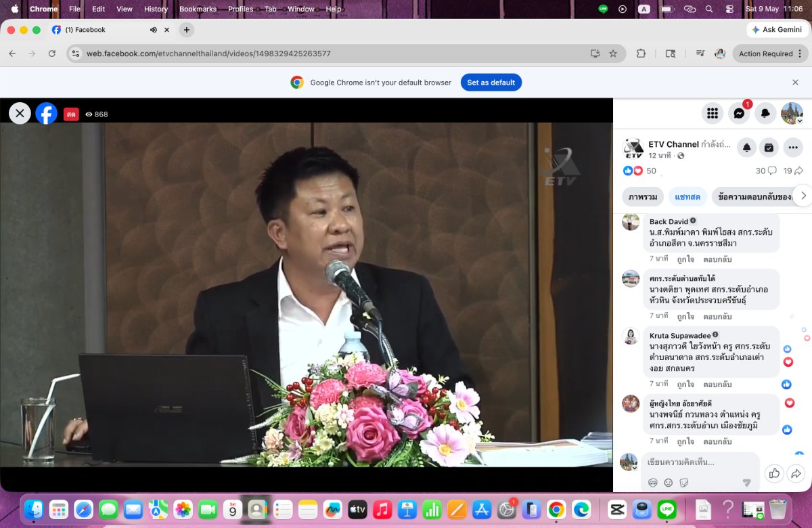812x528 pixels.
Task: Open Messenger with one unread notification
Action: 740,114
